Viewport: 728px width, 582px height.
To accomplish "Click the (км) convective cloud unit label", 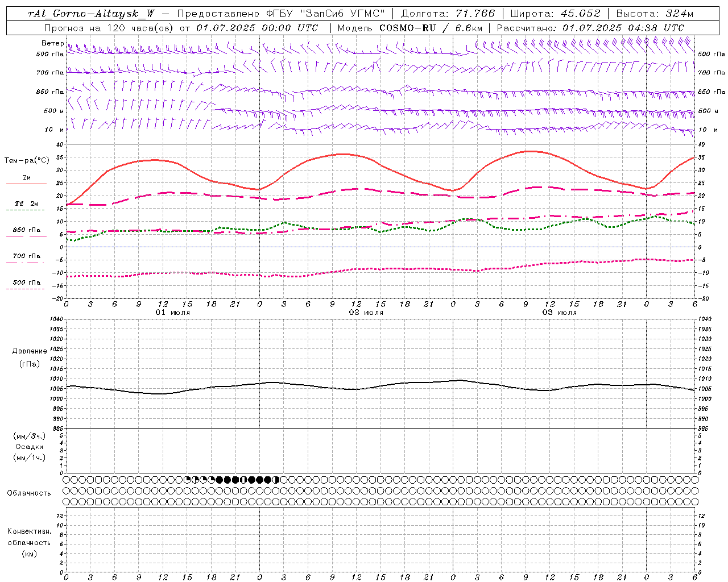I will coord(29,554).
